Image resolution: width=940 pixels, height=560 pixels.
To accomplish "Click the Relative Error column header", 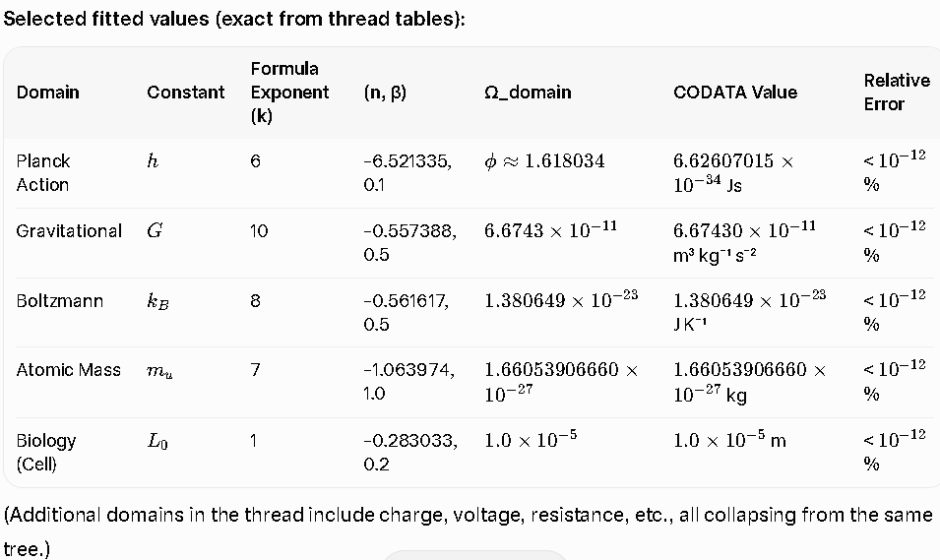I will point(896,93).
